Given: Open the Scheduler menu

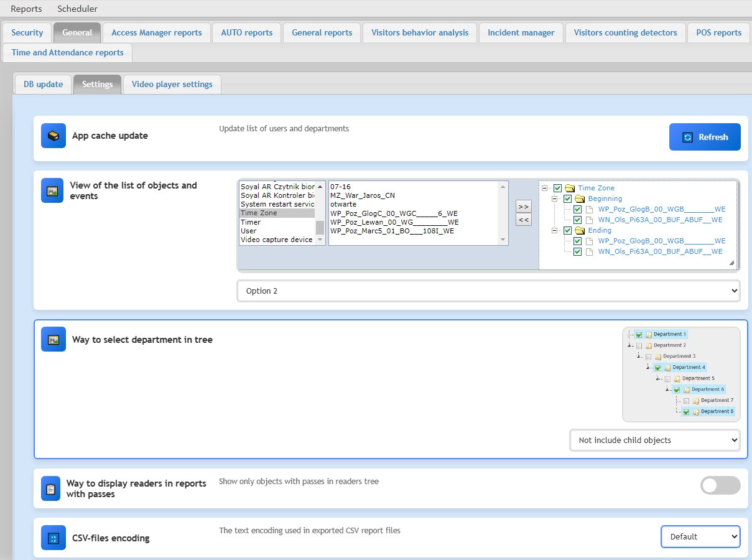Looking at the screenshot, I should (77, 9).
